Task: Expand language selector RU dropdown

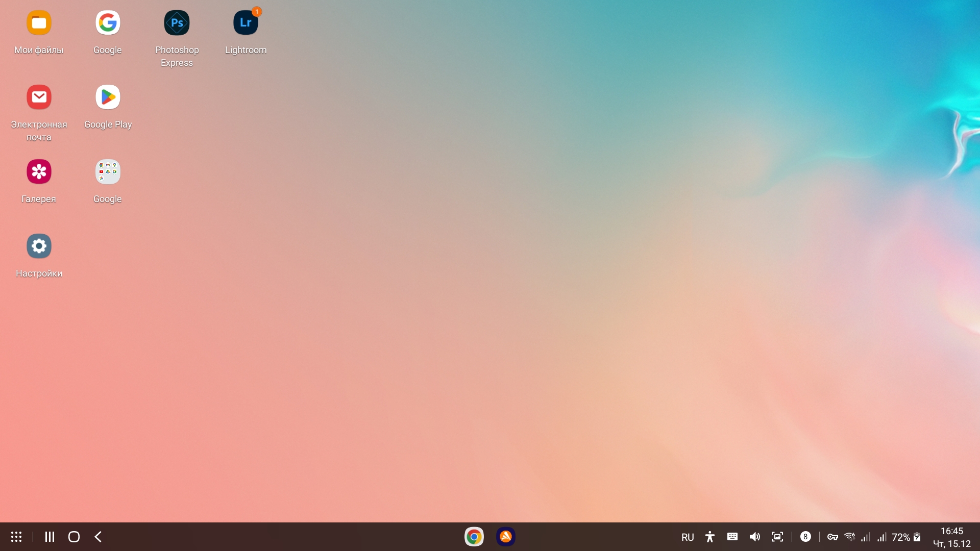Action: pos(686,536)
